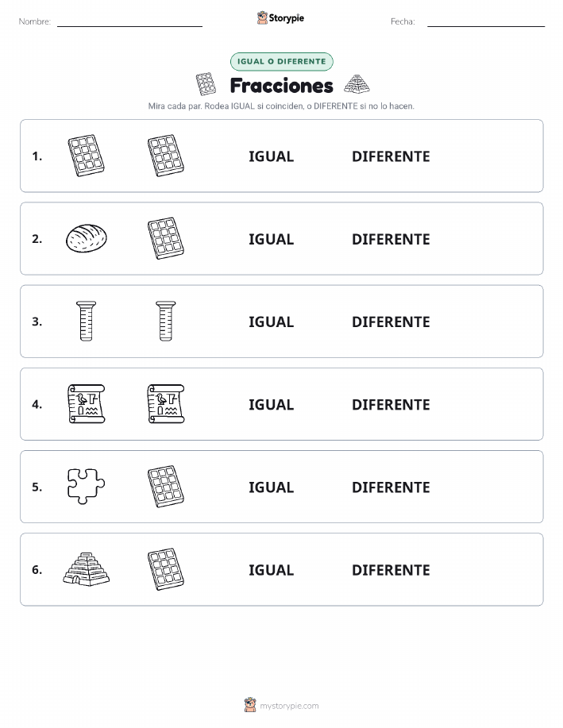Click the chocolate bar icon in row 6

pyautogui.click(x=166, y=568)
